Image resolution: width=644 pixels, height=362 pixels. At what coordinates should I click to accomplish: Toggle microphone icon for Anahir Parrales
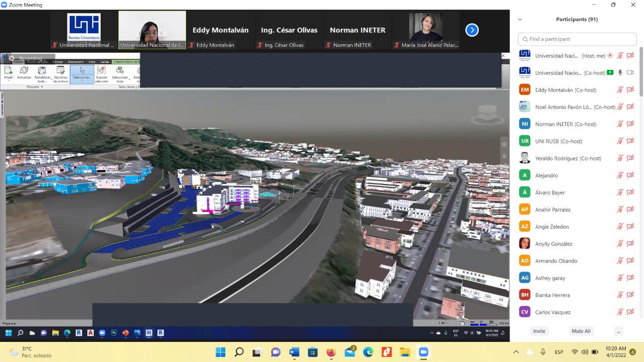coord(620,210)
